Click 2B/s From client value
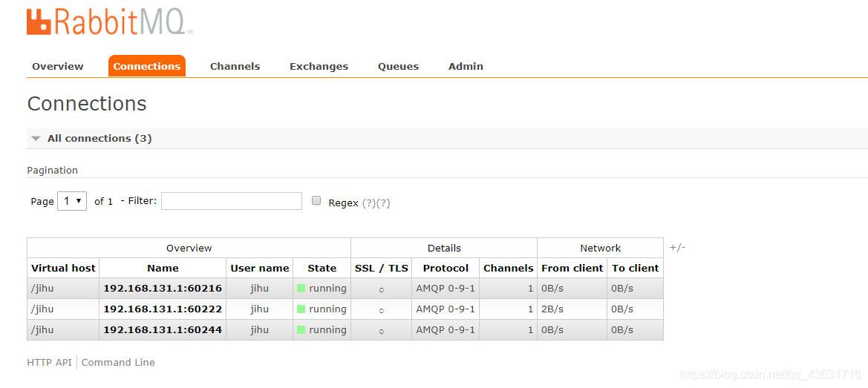 (x=552, y=309)
